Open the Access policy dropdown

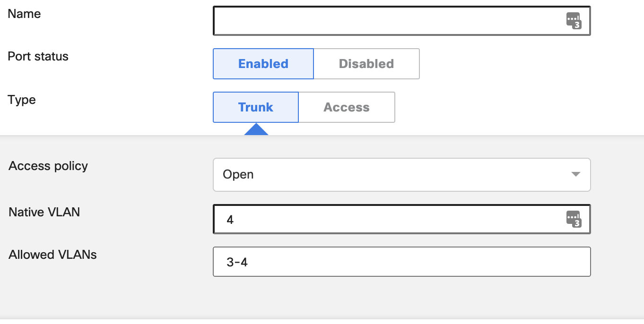coord(401,174)
